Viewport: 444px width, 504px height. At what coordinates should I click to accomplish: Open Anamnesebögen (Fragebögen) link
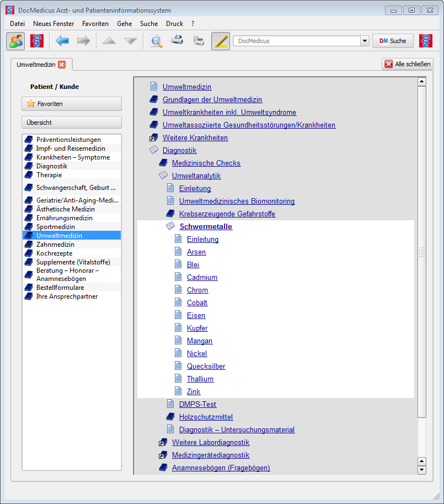[221, 468]
